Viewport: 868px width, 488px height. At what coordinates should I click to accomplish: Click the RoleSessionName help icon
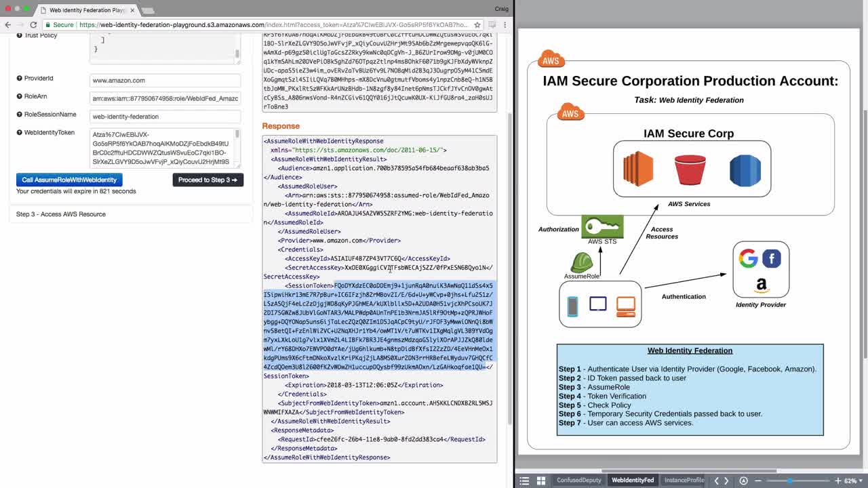[x=19, y=115]
